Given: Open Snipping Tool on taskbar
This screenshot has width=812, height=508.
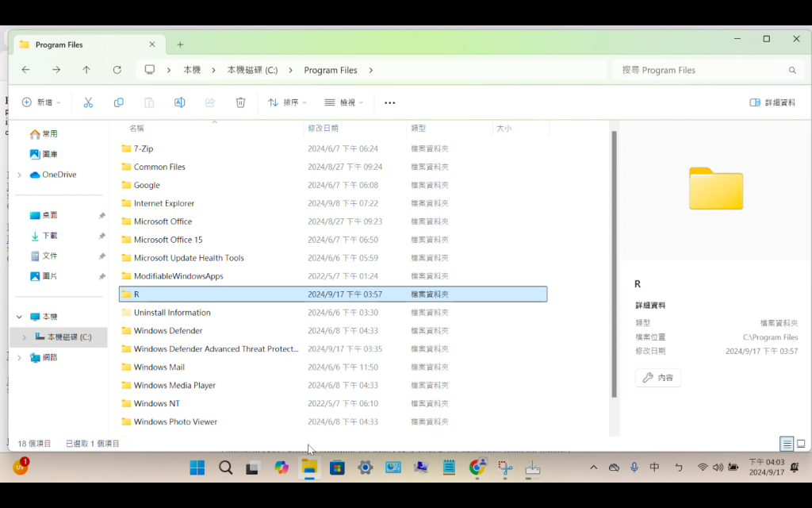Looking at the screenshot, I should (505, 468).
